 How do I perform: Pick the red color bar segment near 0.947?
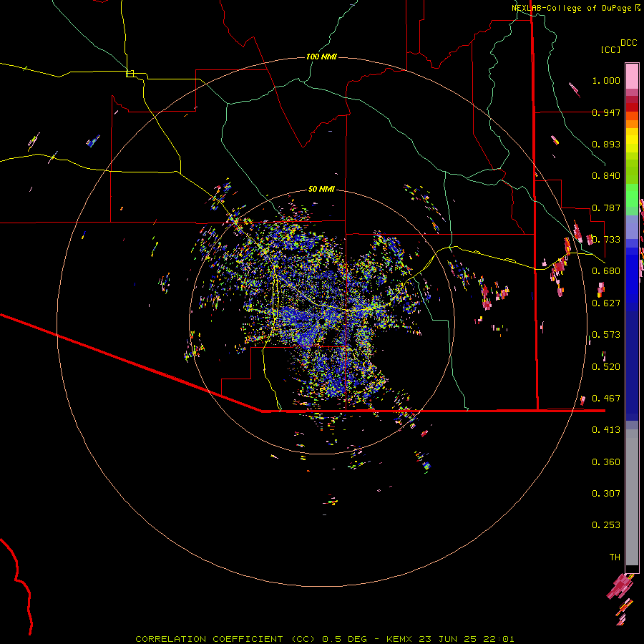632,107
